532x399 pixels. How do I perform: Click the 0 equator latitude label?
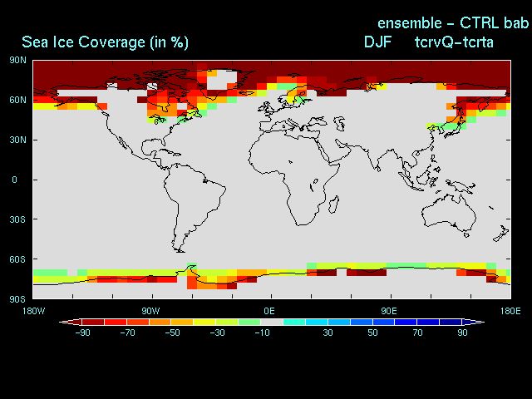pyautogui.click(x=14, y=180)
